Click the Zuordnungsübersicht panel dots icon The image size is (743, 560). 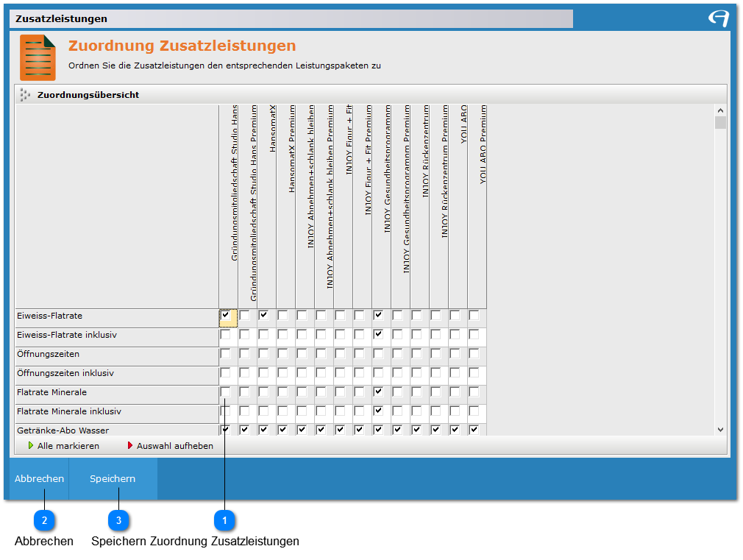click(x=25, y=95)
